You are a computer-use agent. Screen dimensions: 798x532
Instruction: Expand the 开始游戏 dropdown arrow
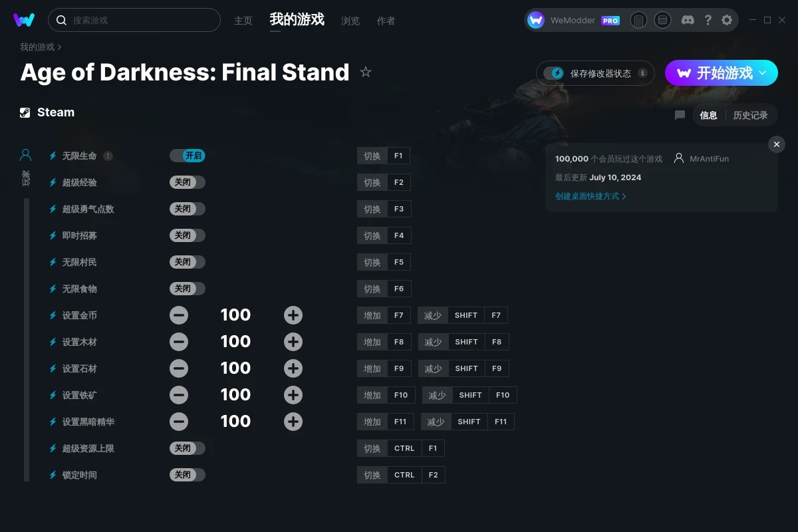coord(763,72)
